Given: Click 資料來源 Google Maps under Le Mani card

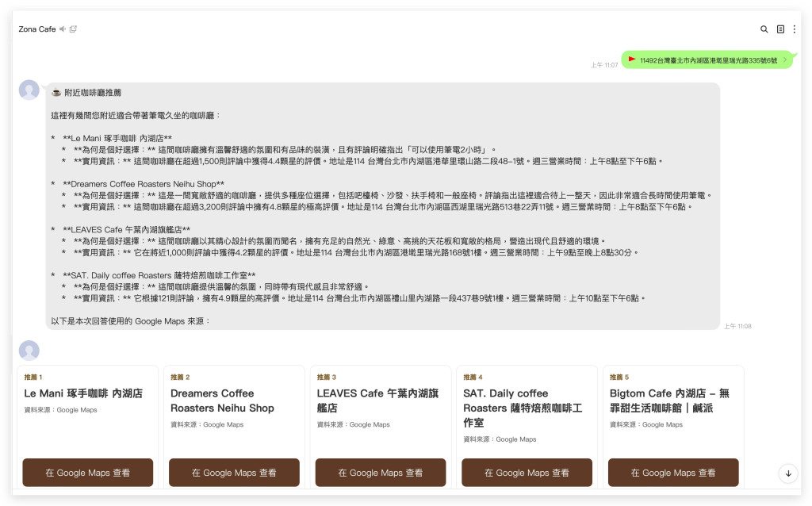Looking at the screenshot, I should coord(60,410).
